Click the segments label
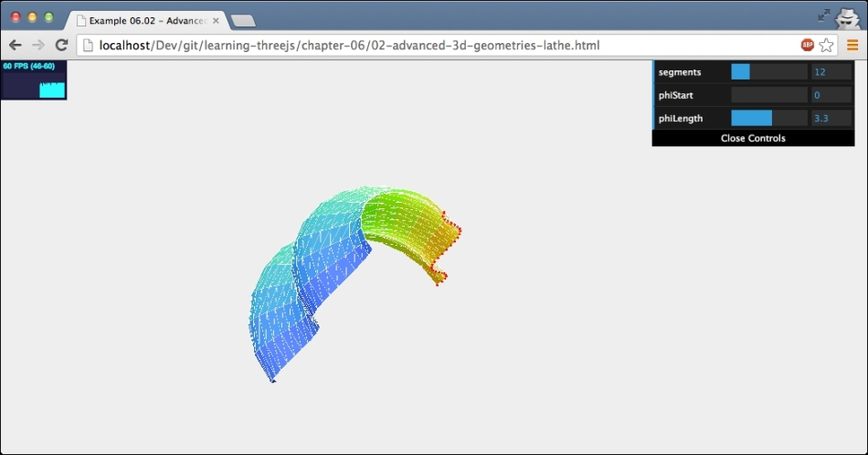This screenshot has height=455, width=868. click(x=679, y=72)
